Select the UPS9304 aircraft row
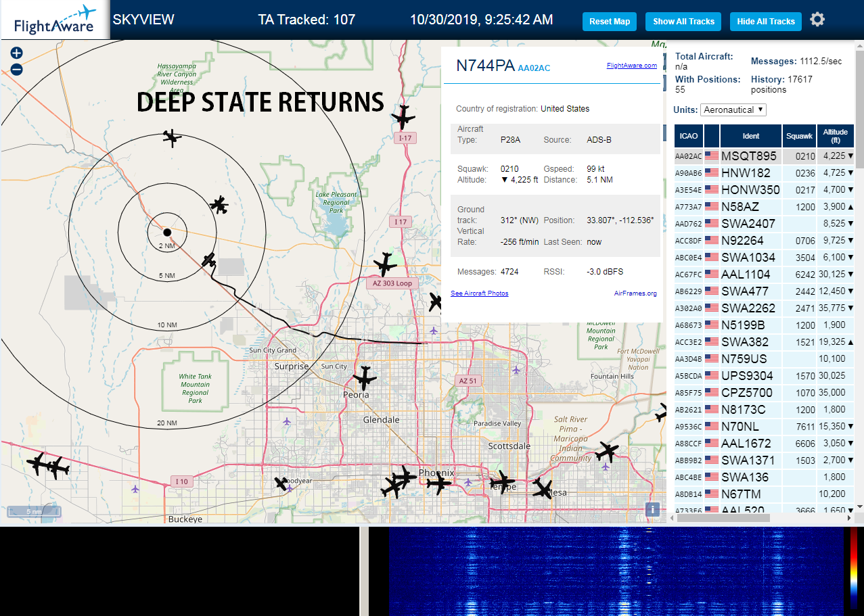The image size is (864, 616). (x=764, y=376)
